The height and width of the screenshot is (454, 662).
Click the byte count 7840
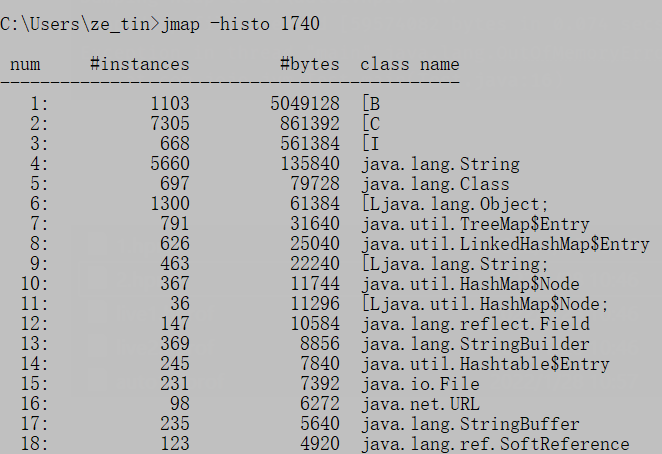coord(320,363)
